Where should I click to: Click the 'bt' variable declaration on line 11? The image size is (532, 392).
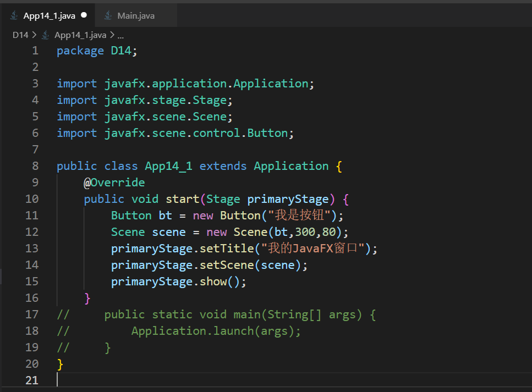coord(165,216)
